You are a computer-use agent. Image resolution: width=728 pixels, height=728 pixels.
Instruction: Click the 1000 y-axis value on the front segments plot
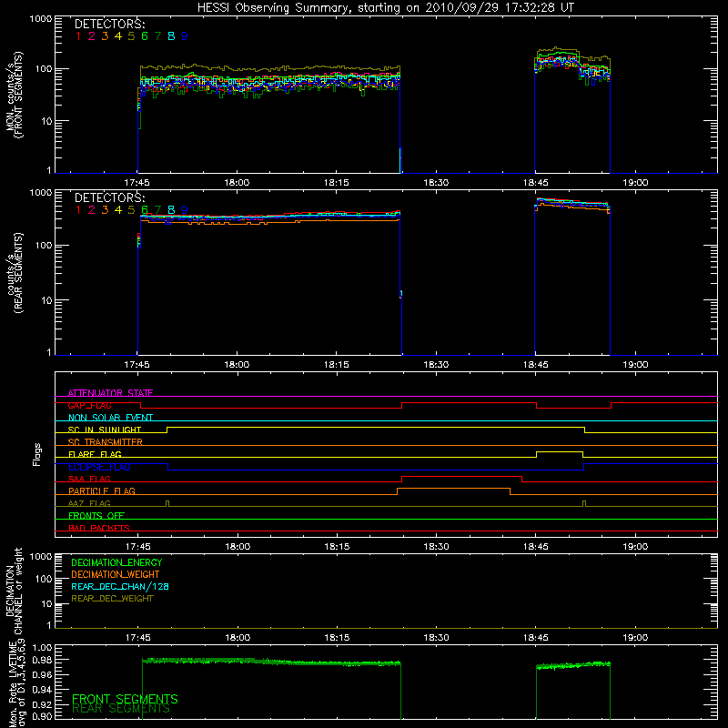(41, 19)
